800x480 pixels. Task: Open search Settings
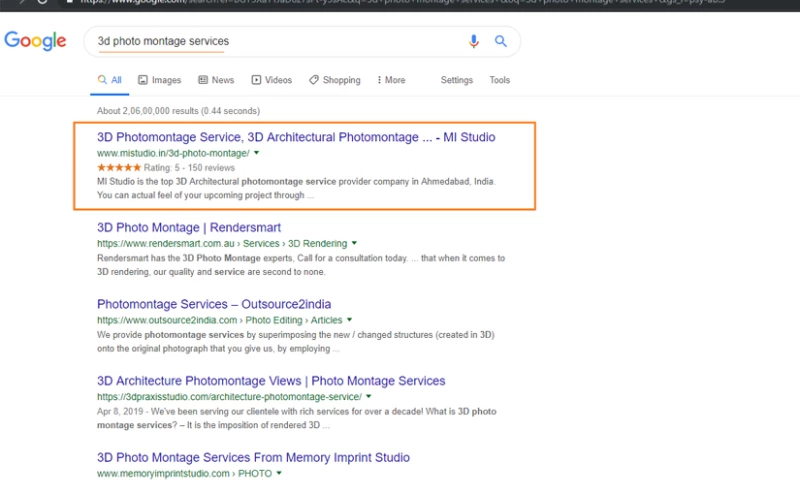pyautogui.click(x=457, y=80)
